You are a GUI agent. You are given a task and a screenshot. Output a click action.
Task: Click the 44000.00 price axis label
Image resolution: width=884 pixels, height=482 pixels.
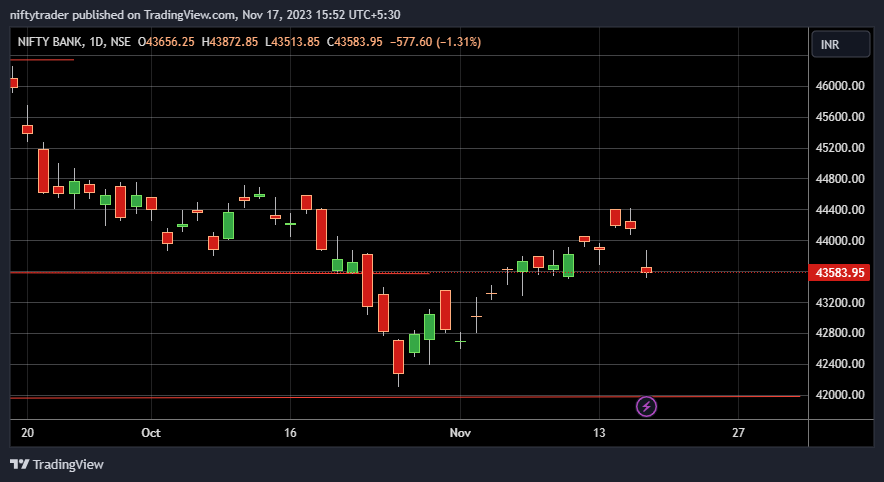839,241
